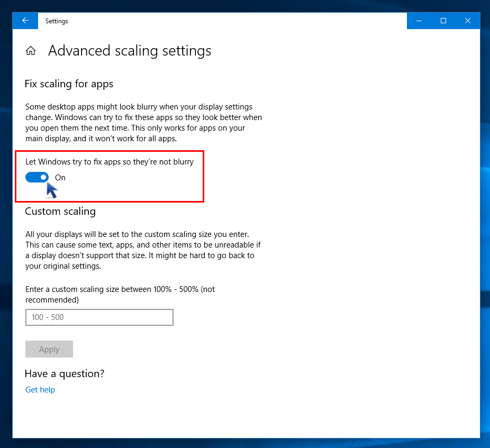The image size is (490, 448).
Task: Close the Settings window
Action: [x=468, y=21]
